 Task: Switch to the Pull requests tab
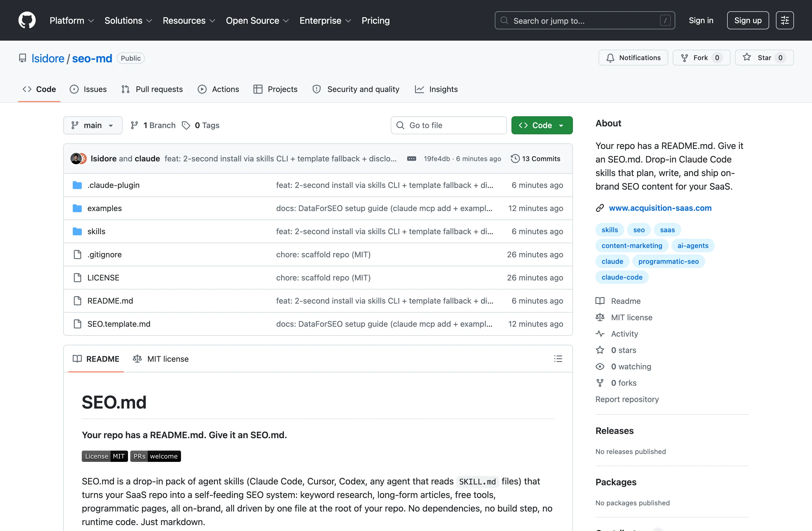click(152, 89)
